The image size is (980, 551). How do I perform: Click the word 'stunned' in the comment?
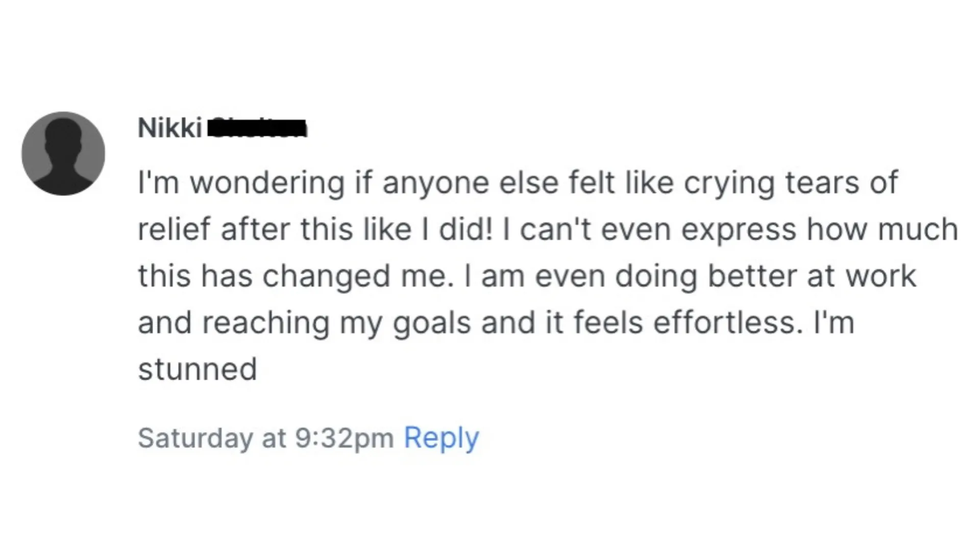197,369
